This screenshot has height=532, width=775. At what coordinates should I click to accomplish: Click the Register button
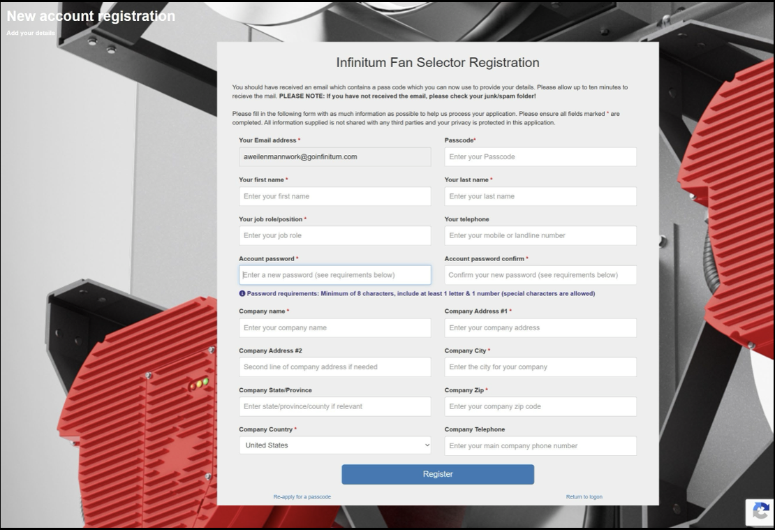(438, 474)
